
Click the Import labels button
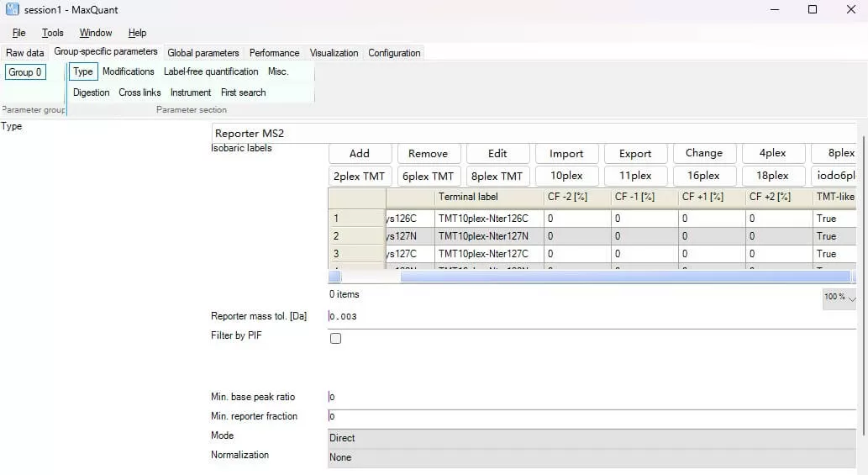point(566,153)
